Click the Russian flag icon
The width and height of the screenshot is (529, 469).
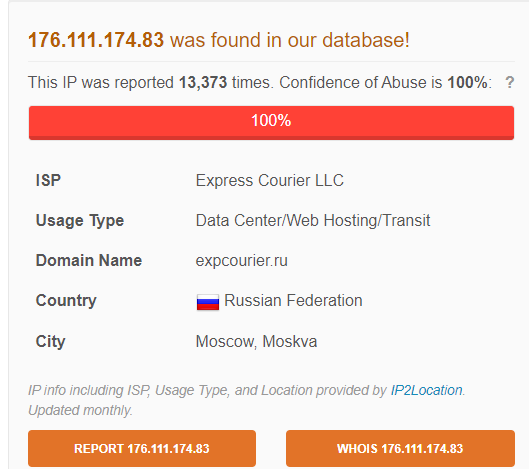(x=208, y=302)
